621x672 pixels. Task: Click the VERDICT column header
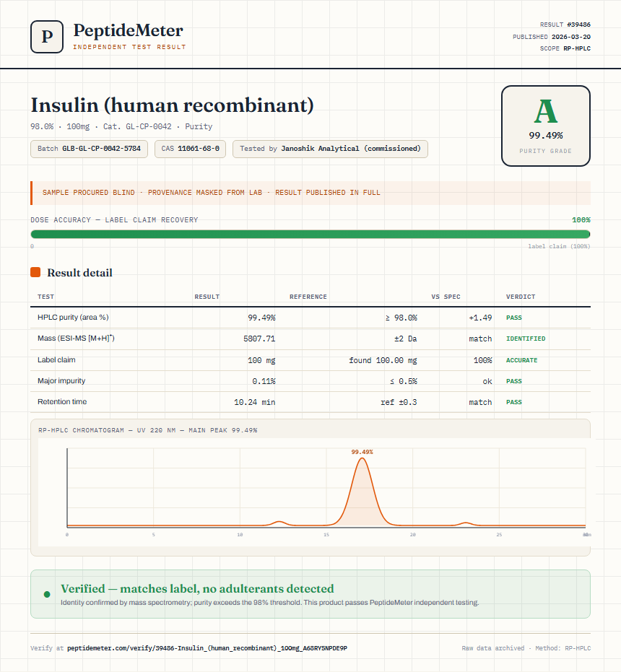tap(521, 297)
